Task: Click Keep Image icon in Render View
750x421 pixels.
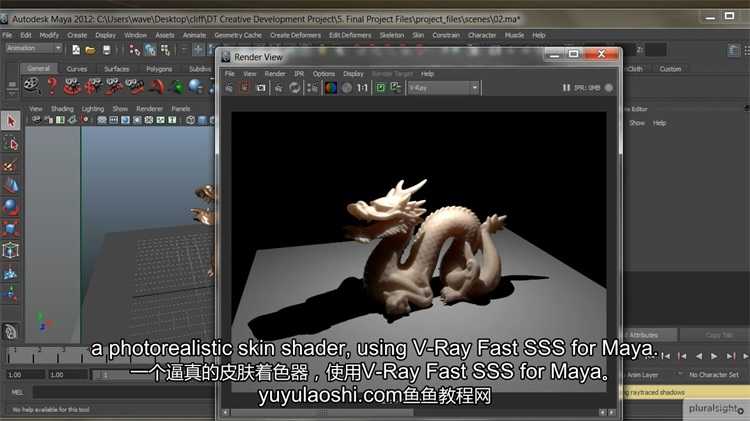Action: pos(380,88)
